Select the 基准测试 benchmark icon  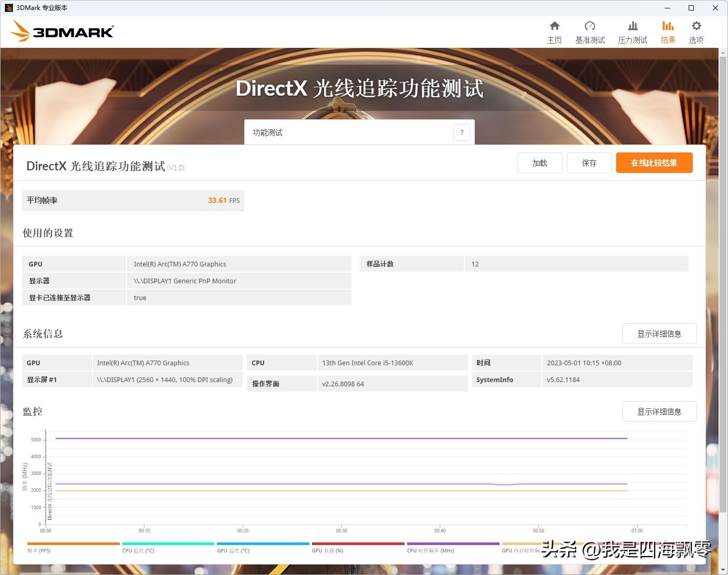click(x=590, y=31)
